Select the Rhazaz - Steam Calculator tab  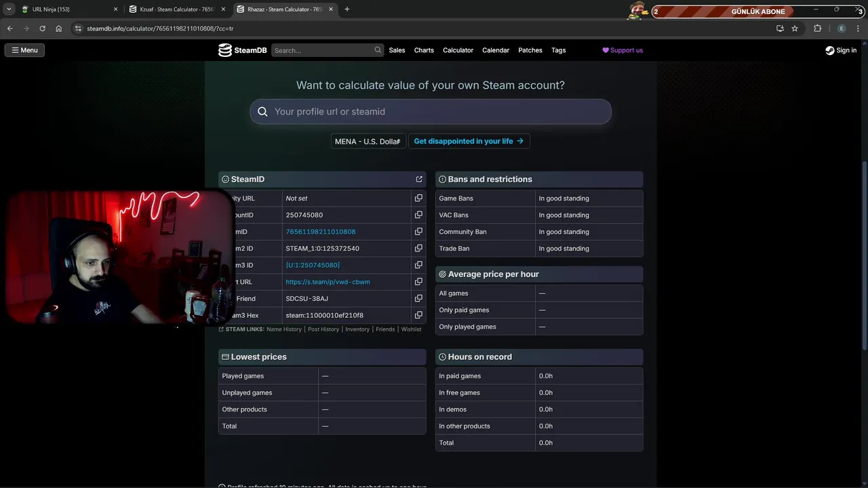tap(285, 9)
